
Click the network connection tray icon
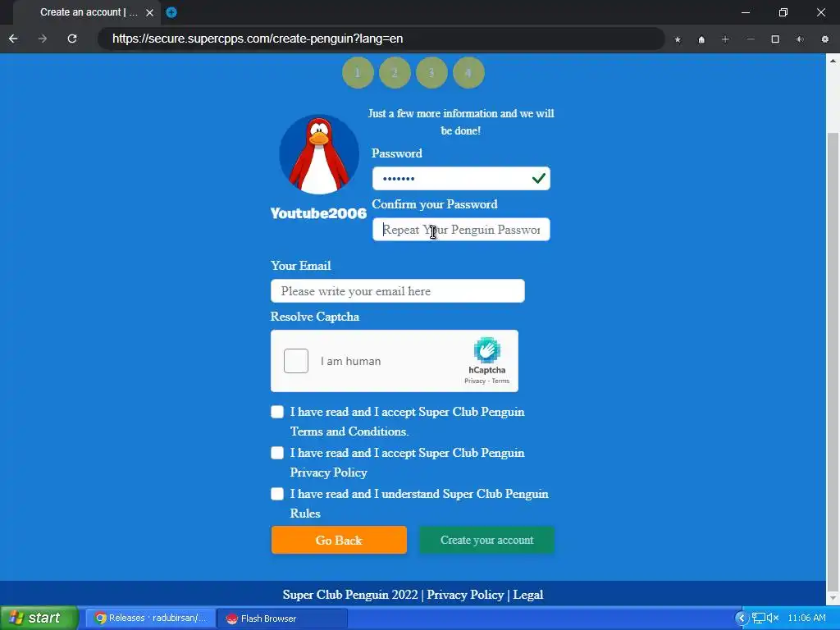point(758,619)
